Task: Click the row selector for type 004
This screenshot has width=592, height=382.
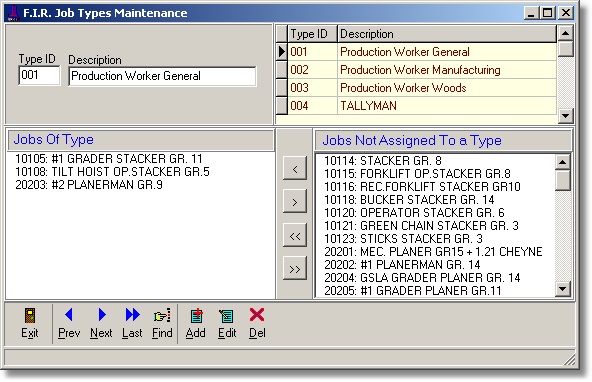Action: (282, 106)
